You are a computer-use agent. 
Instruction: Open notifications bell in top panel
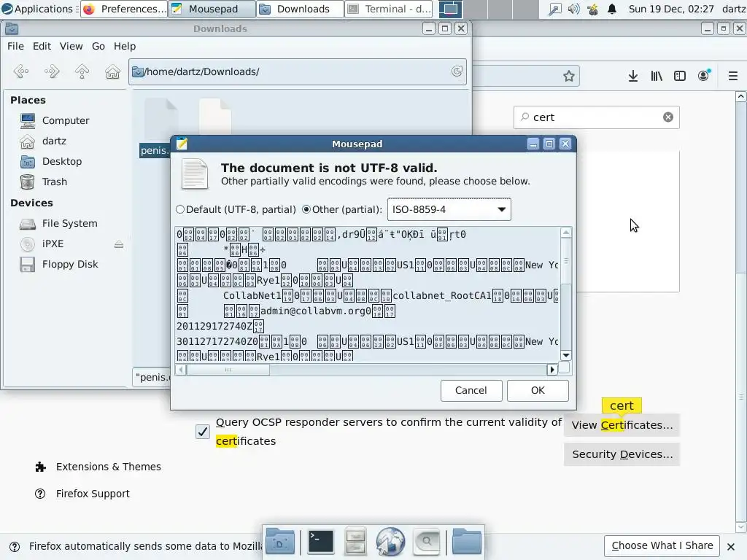[x=612, y=9]
